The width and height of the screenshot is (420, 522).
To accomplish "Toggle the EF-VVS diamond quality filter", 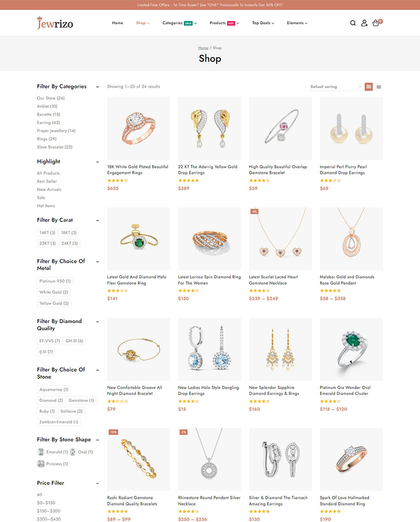I will pos(50,341).
